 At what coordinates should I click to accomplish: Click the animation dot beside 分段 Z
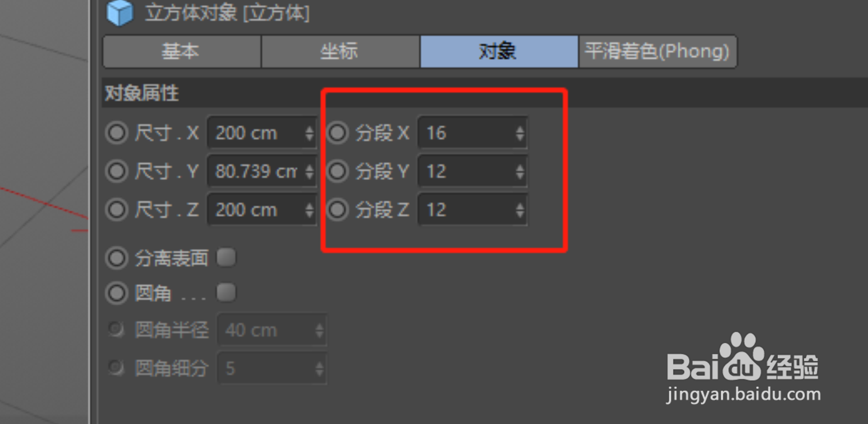(338, 210)
